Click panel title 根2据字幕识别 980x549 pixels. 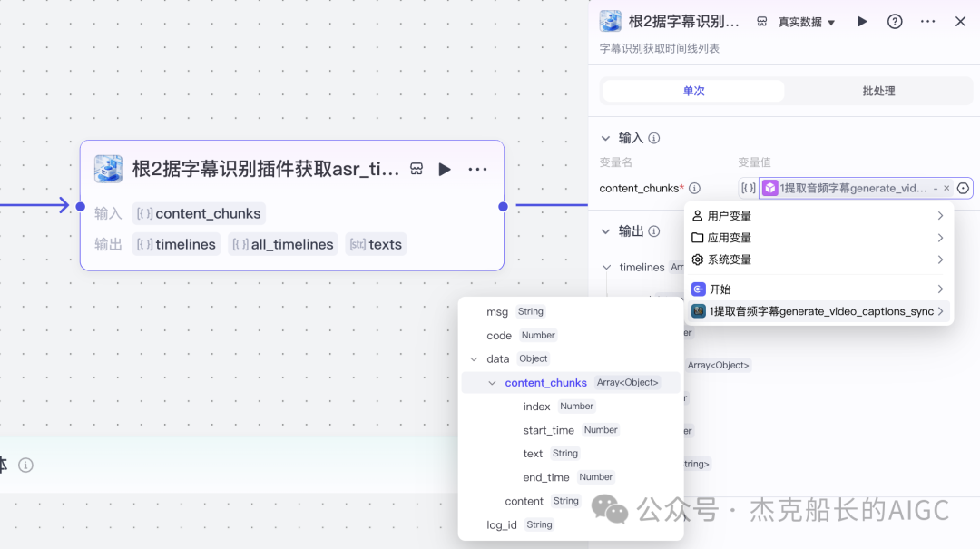[684, 21]
